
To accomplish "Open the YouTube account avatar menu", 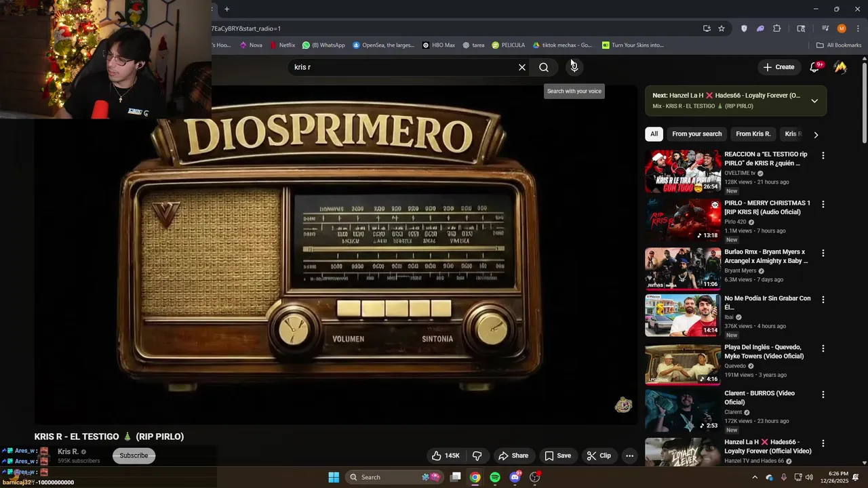I will 840,67.
